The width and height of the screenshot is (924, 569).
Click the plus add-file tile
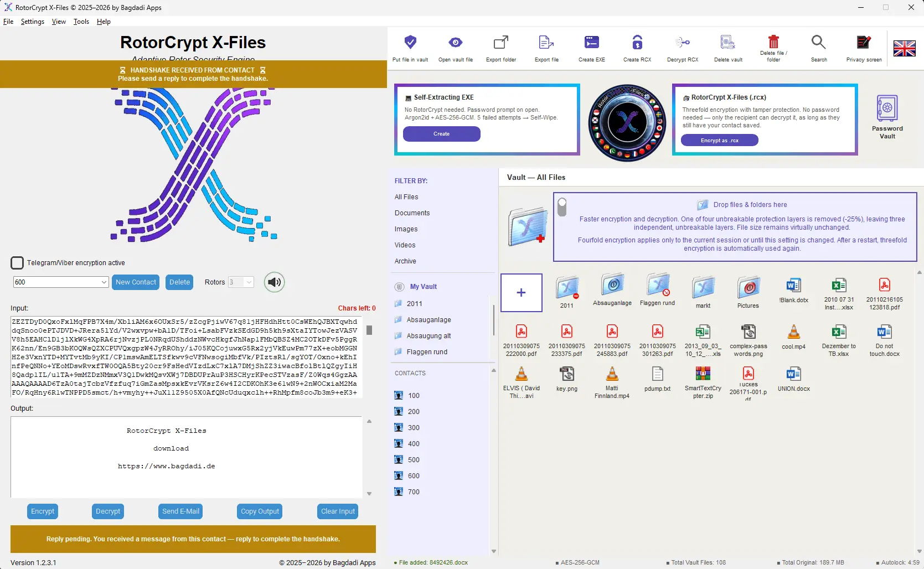(x=522, y=293)
